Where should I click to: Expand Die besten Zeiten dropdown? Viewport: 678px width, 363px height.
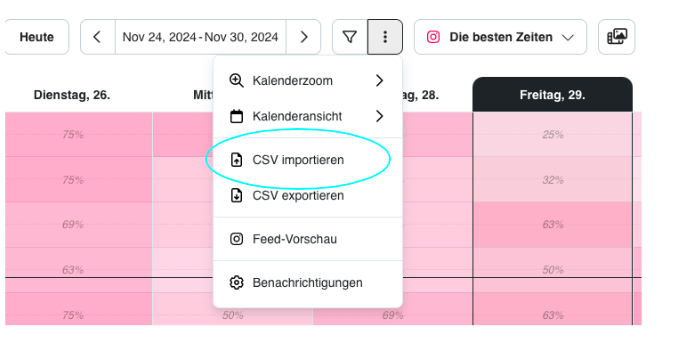pos(500,37)
